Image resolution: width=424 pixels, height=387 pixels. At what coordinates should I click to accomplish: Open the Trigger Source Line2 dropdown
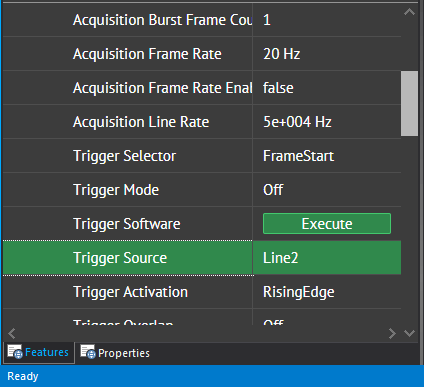pyautogui.click(x=327, y=258)
